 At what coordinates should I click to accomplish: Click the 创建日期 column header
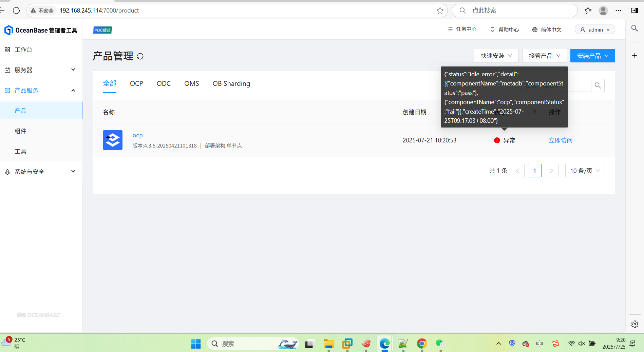(414, 112)
